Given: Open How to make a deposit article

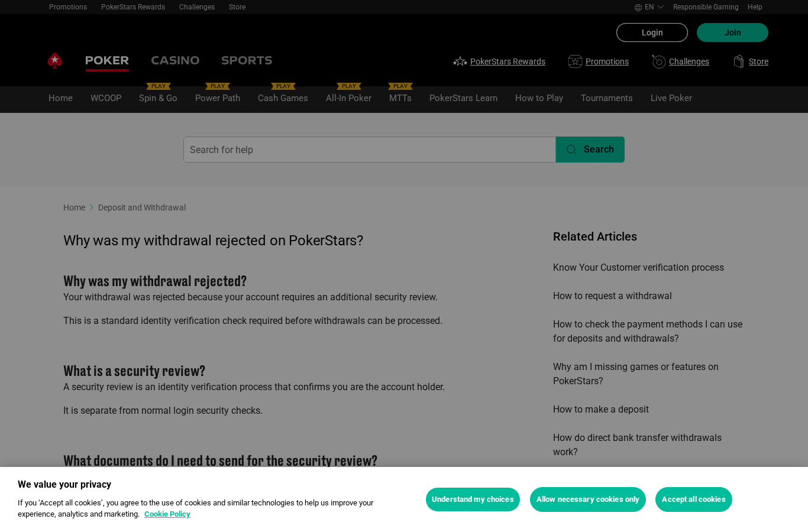Looking at the screenshot, I should pyautogui.click(x=600, y=410).
